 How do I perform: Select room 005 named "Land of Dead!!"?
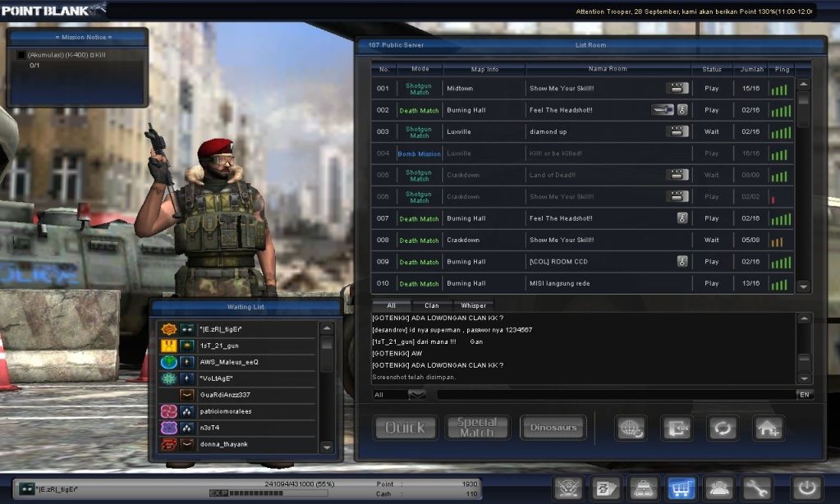click(x=553, y=175)
